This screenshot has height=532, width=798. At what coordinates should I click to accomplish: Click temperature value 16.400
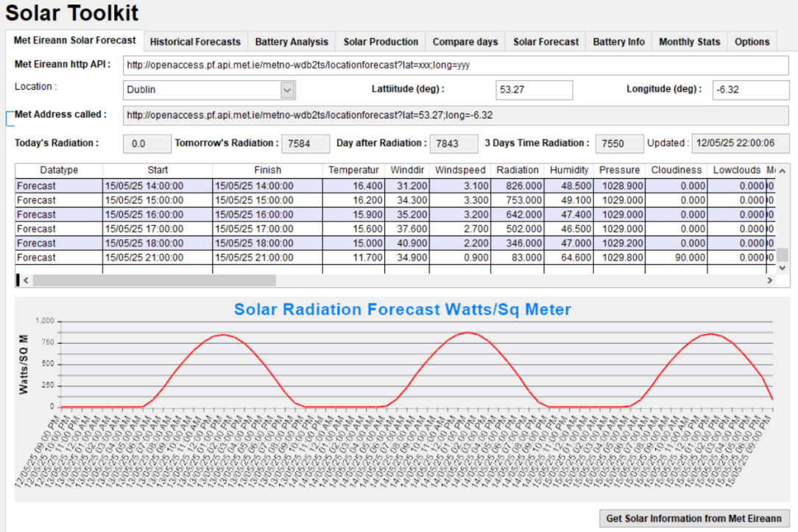point(353,186)
